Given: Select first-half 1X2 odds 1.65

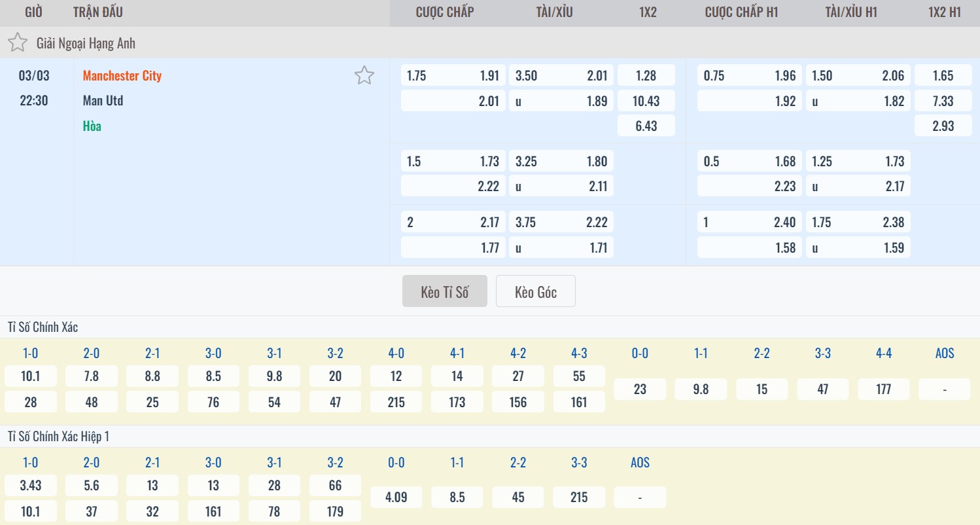Looking at the screenshot, I should (x=943, y=76).
